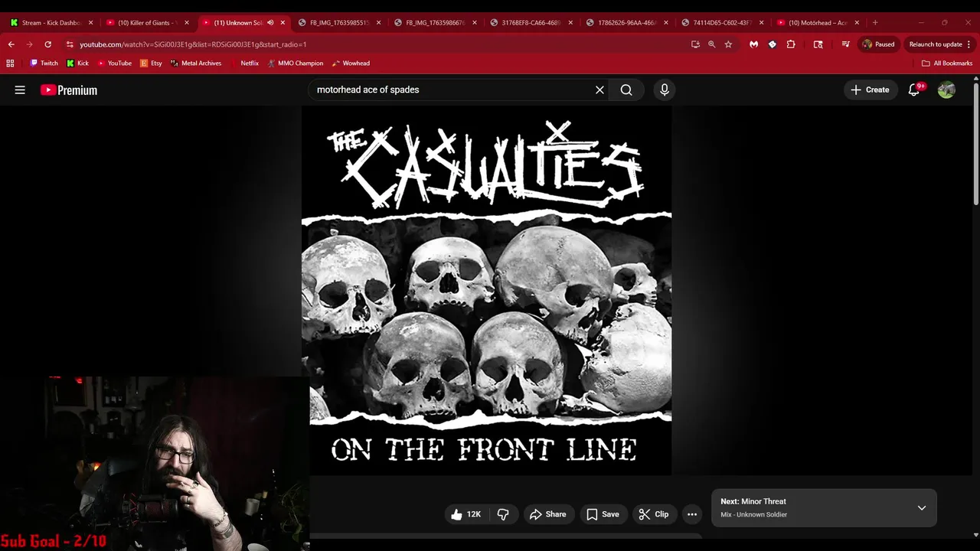Screen dimensions: 980x551
Task: Open the Kick bookmark
Action: tap(78, 64)
